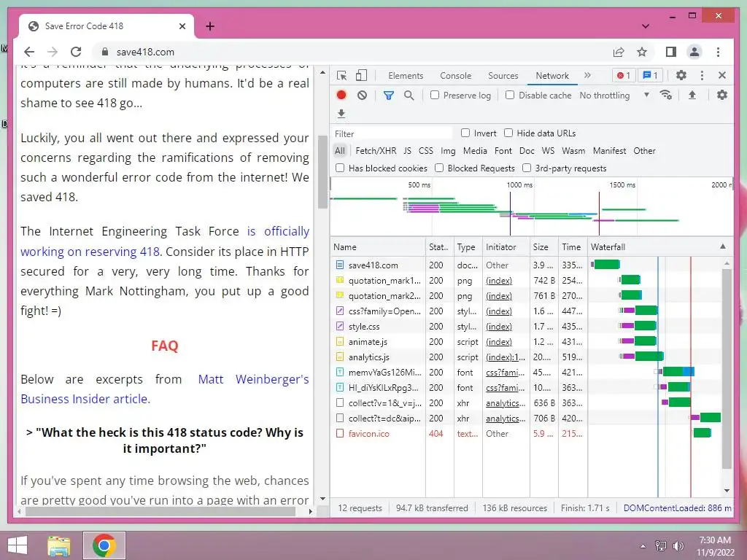Open DevTools customize three-dot menu
This screenshot has height=560, width=747.
[702, 75]
